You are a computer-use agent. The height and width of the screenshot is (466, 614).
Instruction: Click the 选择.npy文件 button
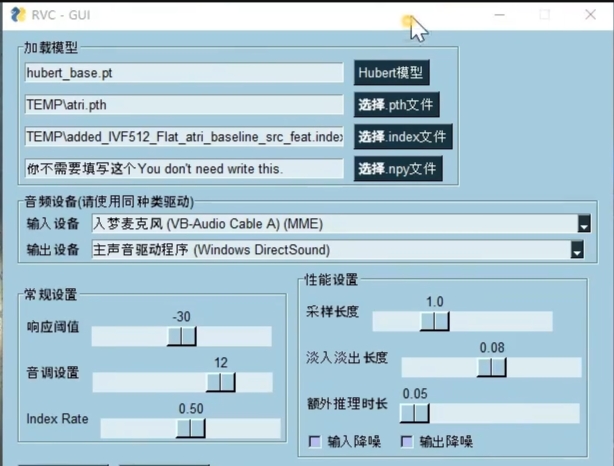[398, 169]
